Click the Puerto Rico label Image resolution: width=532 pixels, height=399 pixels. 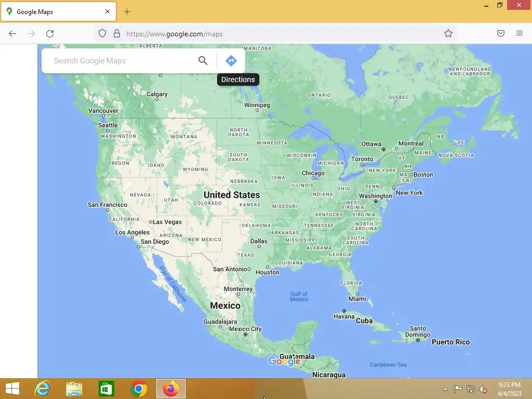[x=450, y=342]
